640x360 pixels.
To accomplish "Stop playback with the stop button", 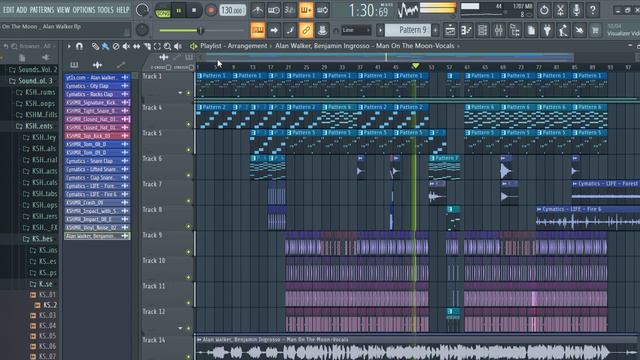I will coord(194,11).
